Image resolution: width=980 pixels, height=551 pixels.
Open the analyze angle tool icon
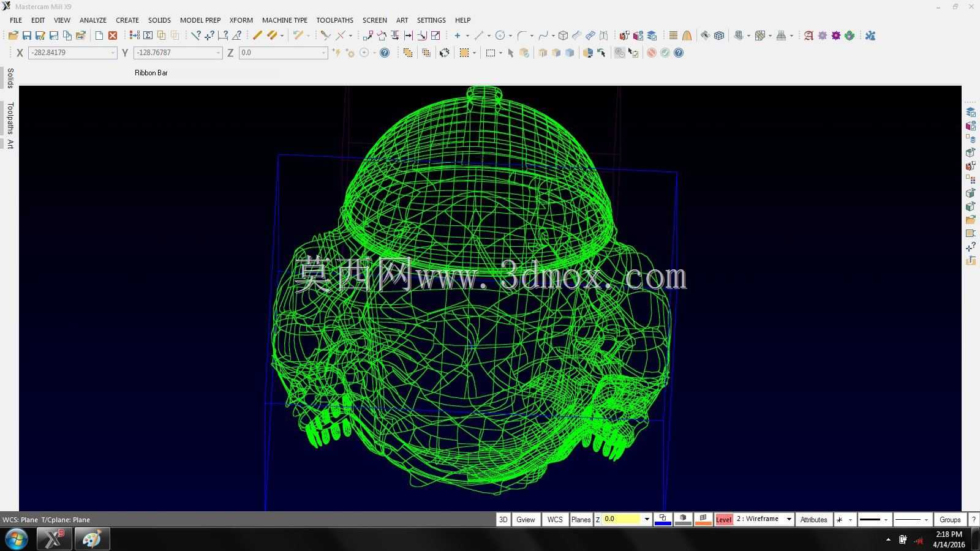tap(237, 36)
